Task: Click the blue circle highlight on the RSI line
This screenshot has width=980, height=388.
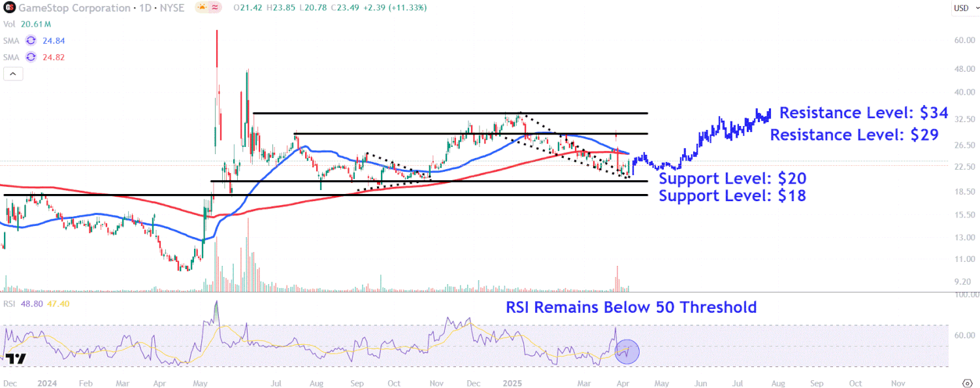Action: (626, 351)
